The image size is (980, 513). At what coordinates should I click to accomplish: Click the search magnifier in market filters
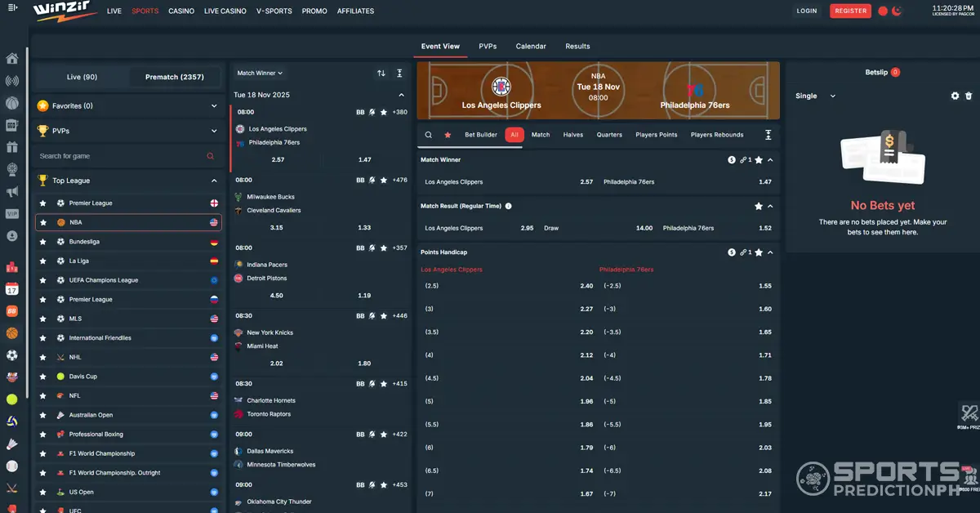point(429,135)
